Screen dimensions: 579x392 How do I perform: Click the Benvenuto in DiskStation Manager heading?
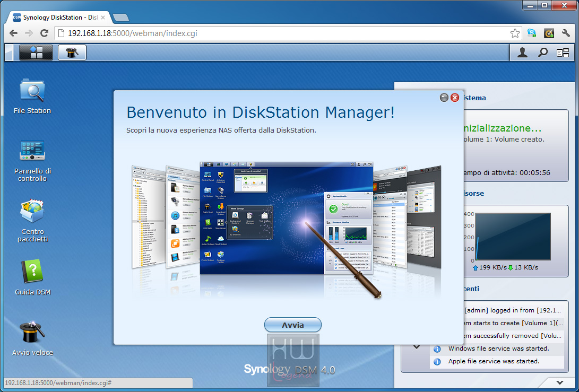pos(261,112)
